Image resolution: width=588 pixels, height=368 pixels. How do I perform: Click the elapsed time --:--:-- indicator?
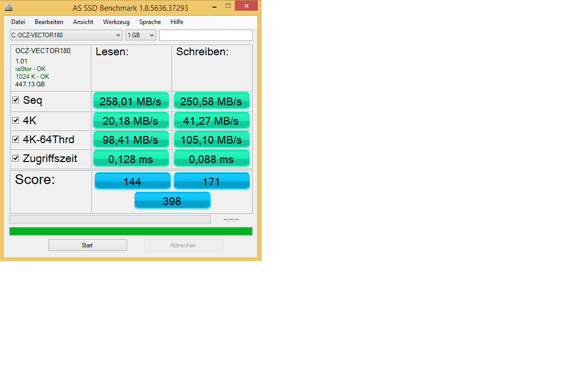click(x=231, y=219)
